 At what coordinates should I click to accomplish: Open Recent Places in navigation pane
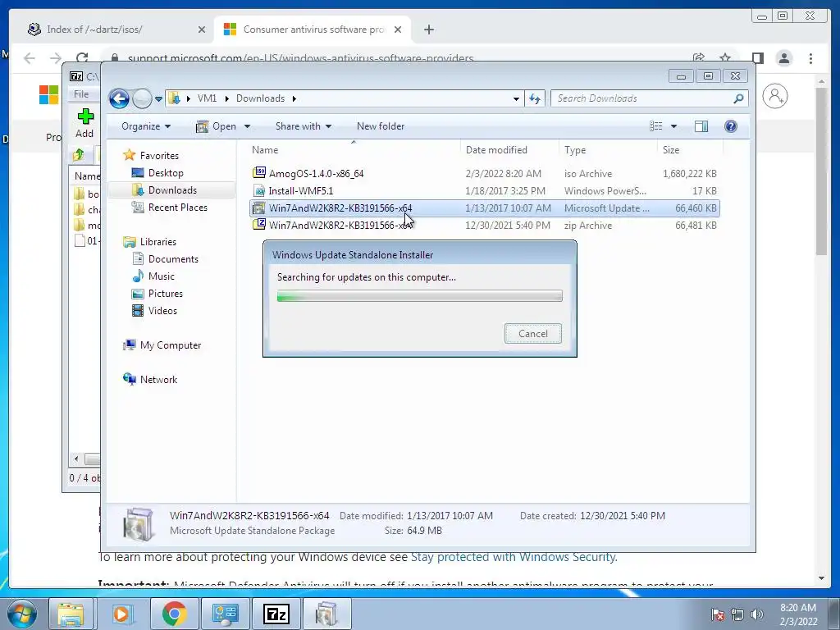(177, 208)
